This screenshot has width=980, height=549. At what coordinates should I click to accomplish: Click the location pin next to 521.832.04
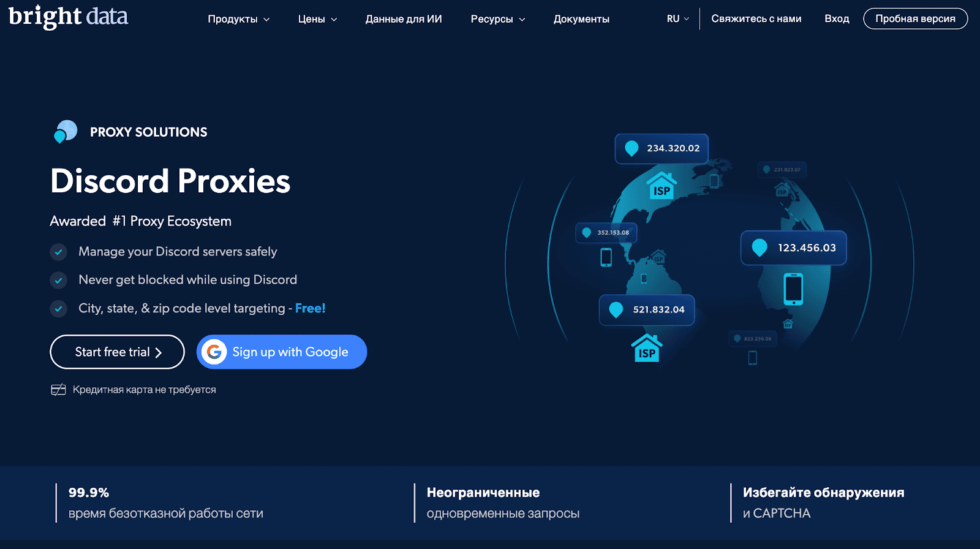pos(616,309)
